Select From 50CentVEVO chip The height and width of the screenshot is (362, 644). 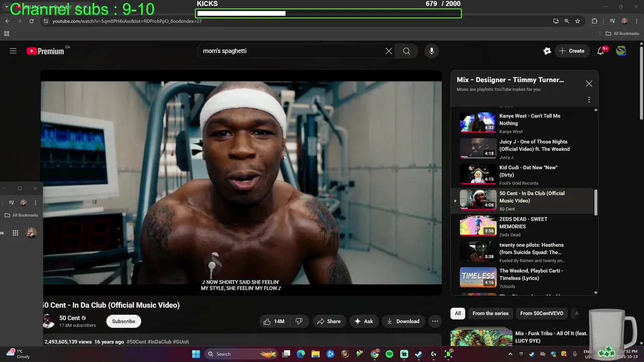[542, 313]
